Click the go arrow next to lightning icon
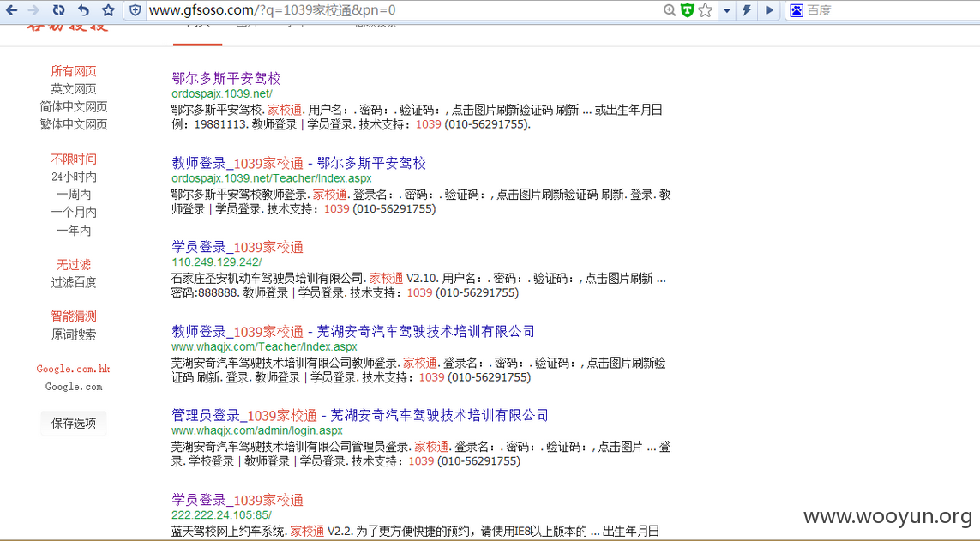 [769, 10]
